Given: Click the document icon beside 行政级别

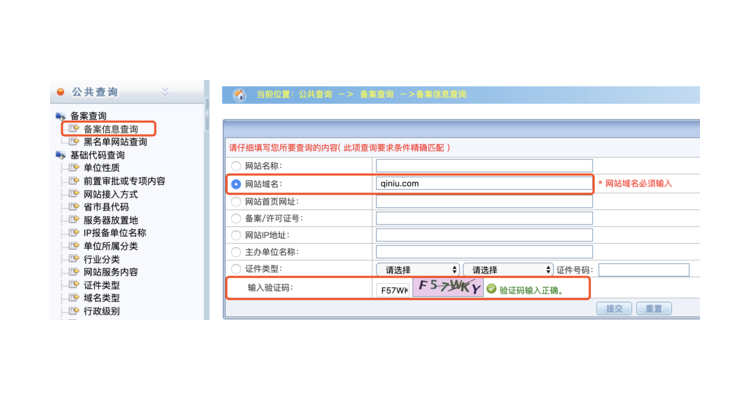Looking at the screenshot, I should click(74, 311).
